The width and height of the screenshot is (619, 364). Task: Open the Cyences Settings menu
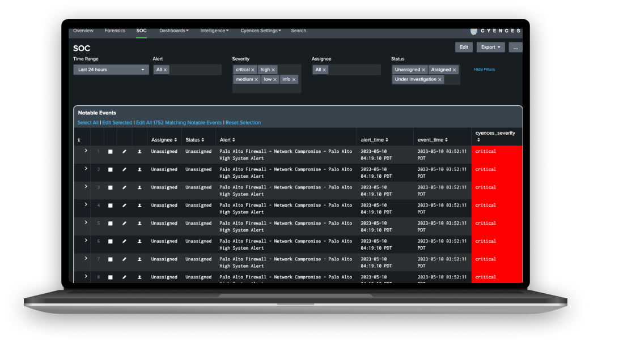tap(261, 31)
